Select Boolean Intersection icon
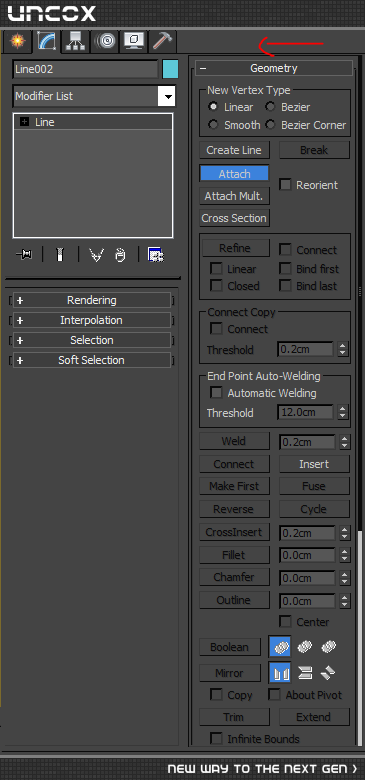The height and width of the screenshot is (780, 365). click(x=328, y=647)
